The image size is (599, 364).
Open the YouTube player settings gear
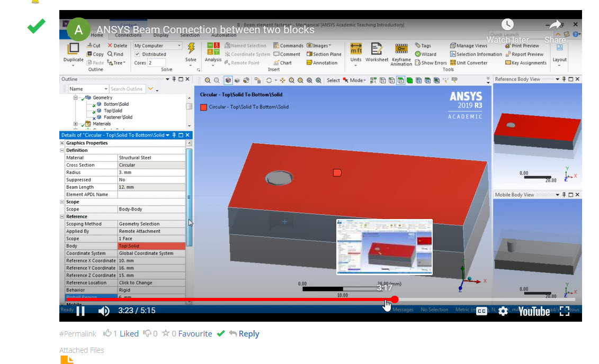[503, 311]
